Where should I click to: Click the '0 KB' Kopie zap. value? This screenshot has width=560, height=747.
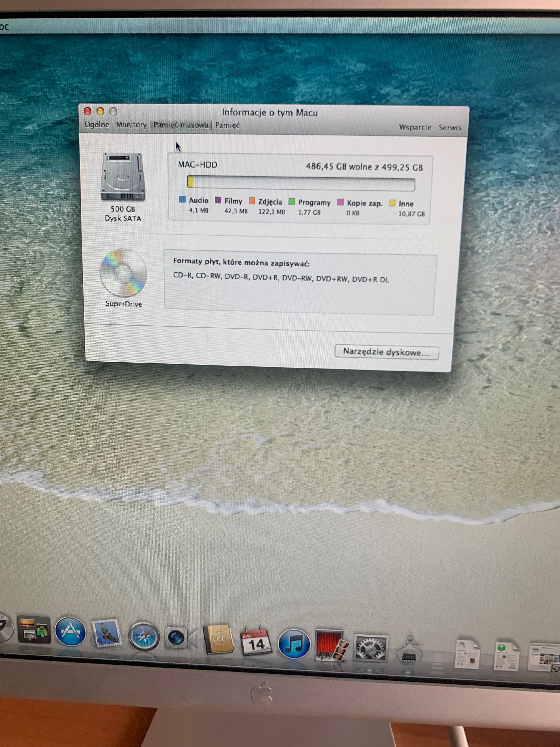pos(353,213)
